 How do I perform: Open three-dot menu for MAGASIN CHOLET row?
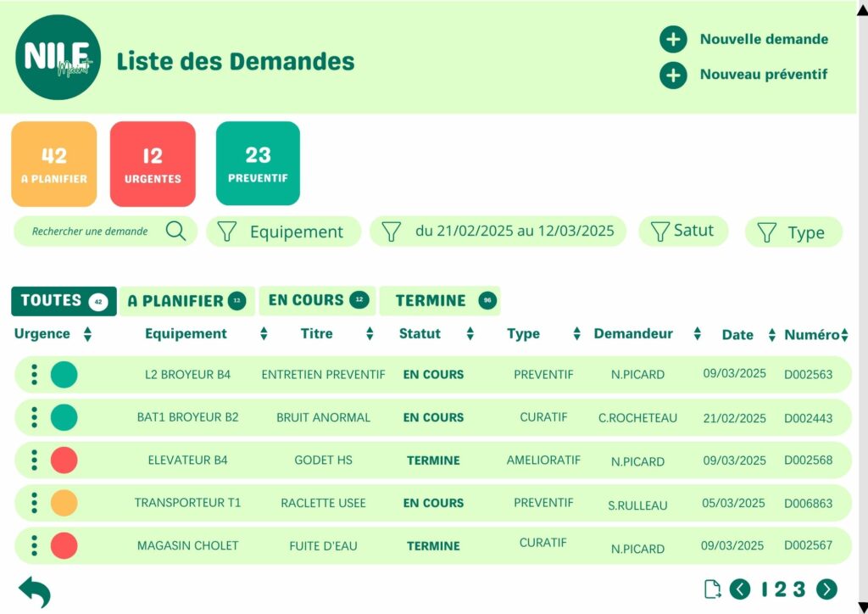click(34, 545)
